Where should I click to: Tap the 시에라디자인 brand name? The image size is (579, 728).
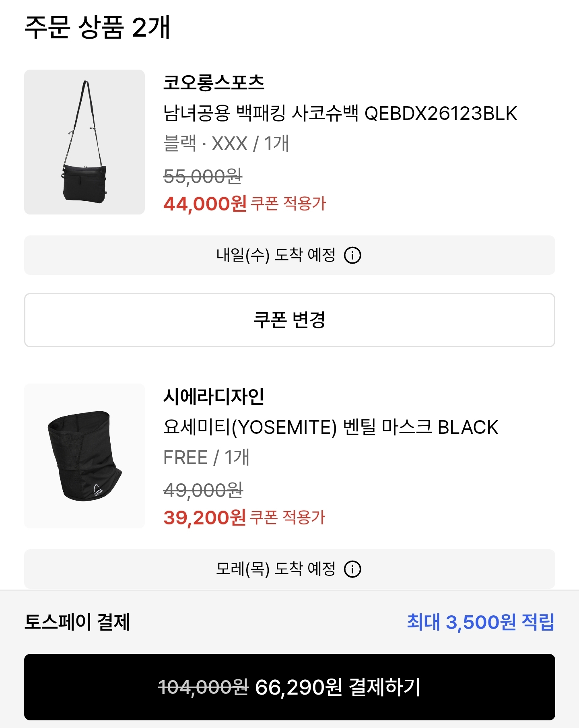pos(214,396)
